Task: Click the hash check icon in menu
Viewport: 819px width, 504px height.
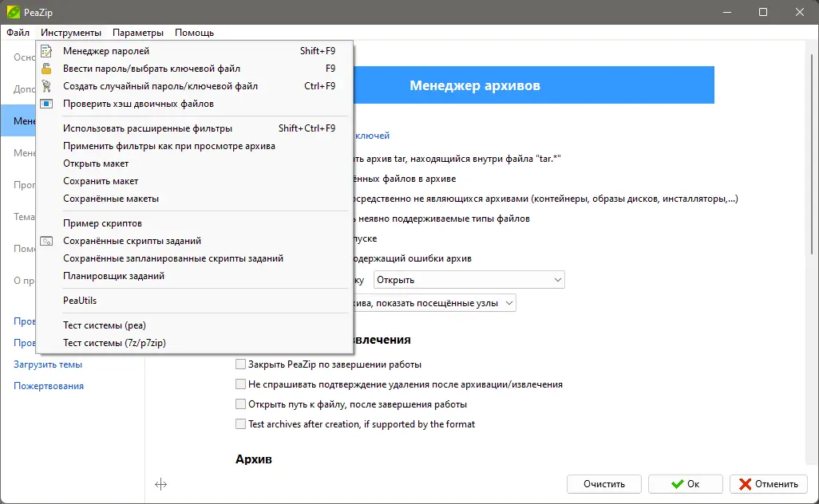Action: tap(46, 104)
